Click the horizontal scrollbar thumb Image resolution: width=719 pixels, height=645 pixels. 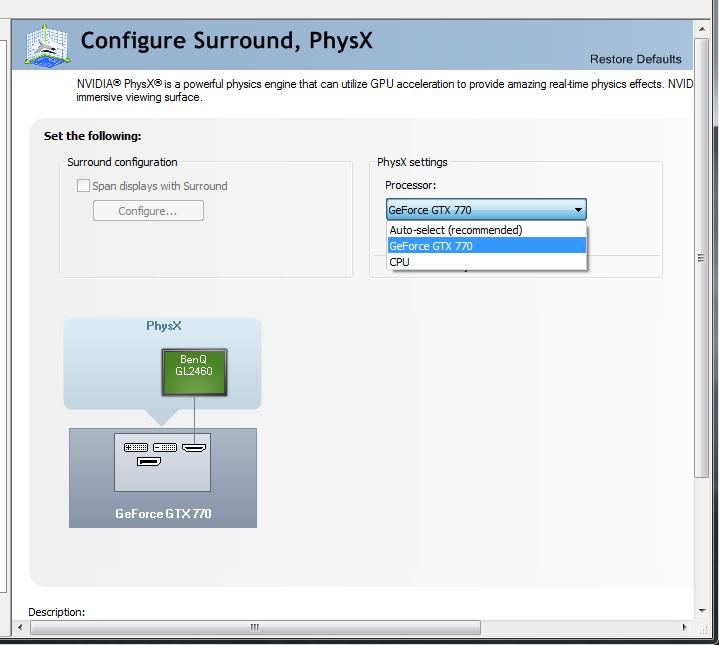click(255, 627)
